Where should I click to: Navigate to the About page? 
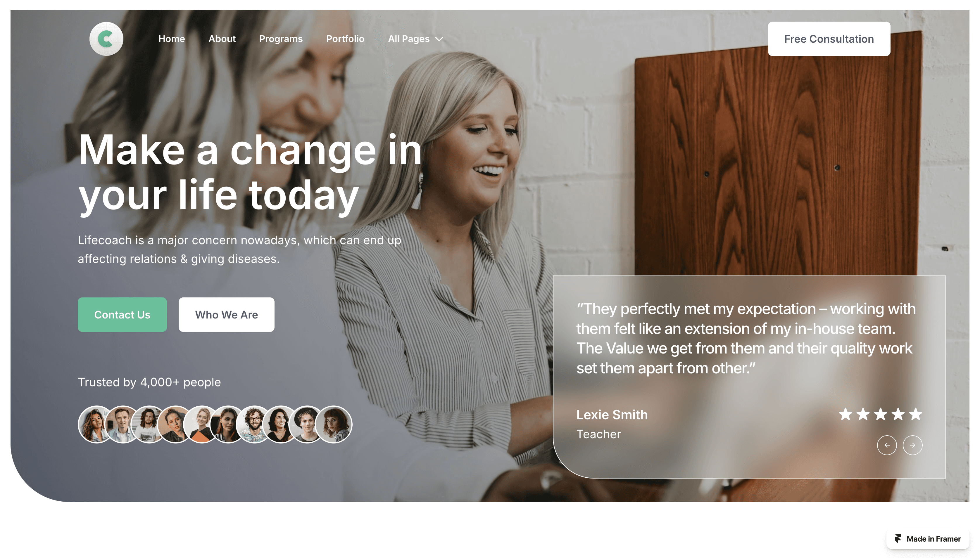pyautogui.click(x=222, y=39)
